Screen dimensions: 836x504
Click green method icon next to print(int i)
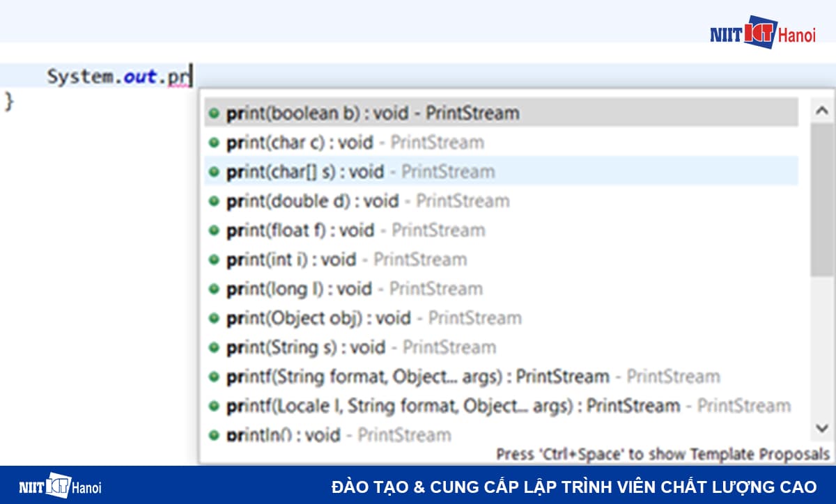point(214,260)
